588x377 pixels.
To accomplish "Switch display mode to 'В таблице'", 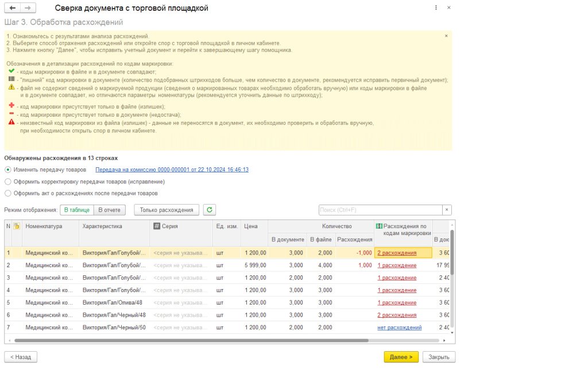I will [76, 210].
